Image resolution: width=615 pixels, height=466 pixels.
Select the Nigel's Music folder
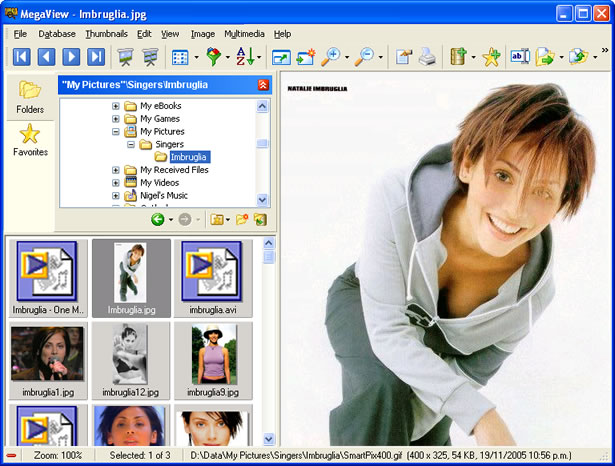(x=163, y=196)
